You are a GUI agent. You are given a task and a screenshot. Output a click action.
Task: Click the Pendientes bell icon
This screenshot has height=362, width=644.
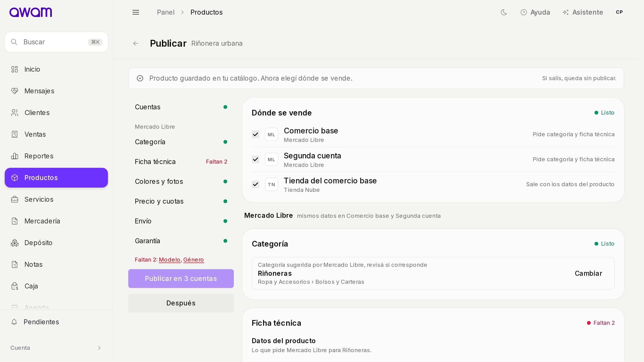[x=14, y=322]
